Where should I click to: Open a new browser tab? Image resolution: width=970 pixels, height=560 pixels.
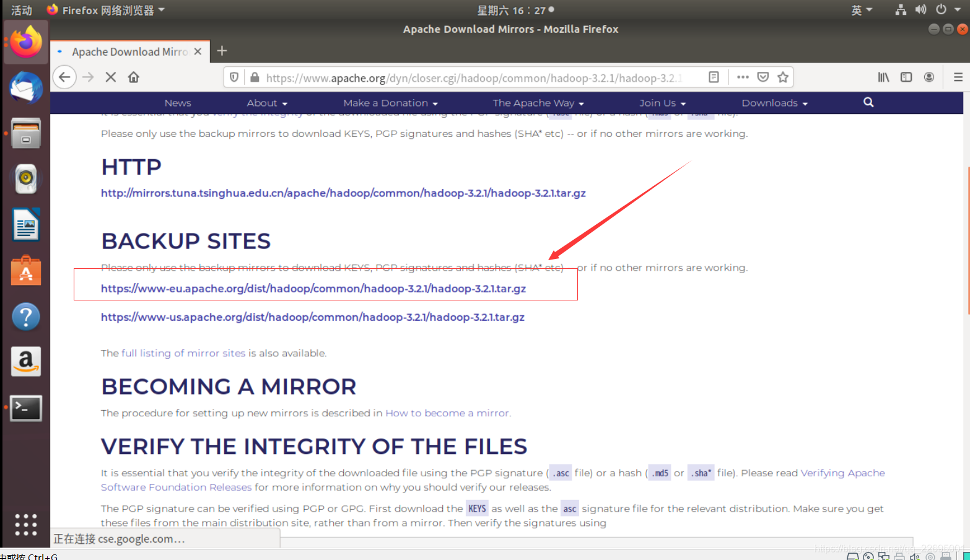(222, 51)
